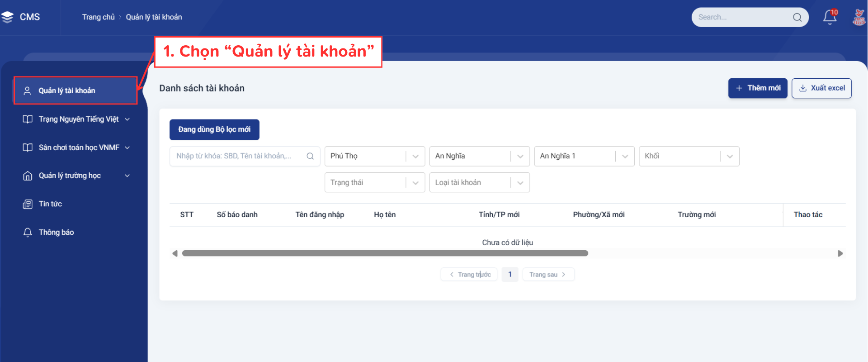Open the Trạng thái dropdown
Image resolution: width=868 pixels, height=362 pixels.
(375, 182)
